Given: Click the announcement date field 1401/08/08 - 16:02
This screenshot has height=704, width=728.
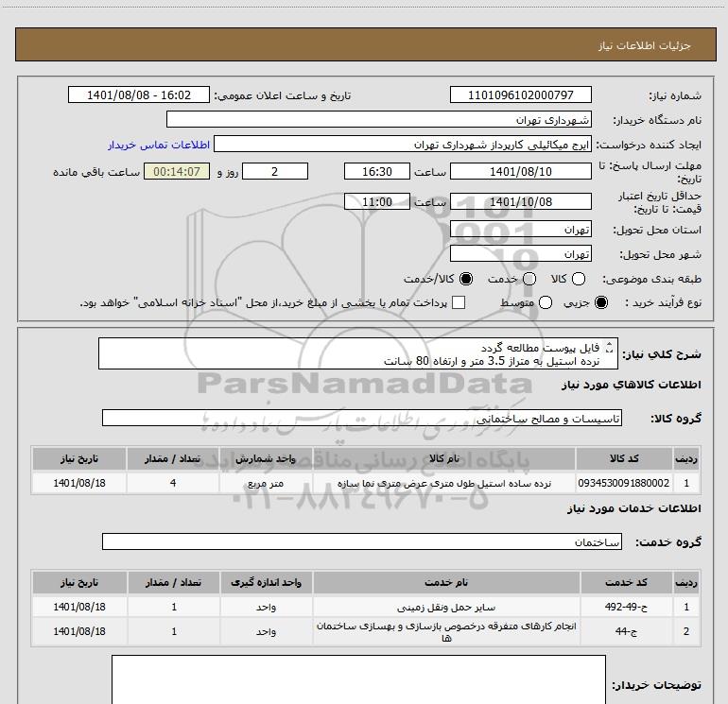Looking at the screenshot, I should (x=139, y=94).
